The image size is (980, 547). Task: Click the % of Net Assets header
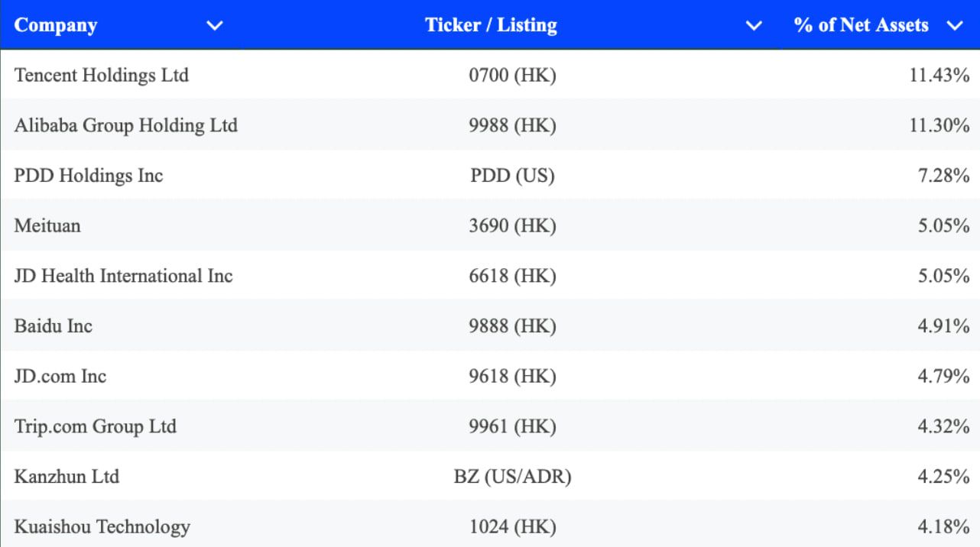click(x=861, y=25)
